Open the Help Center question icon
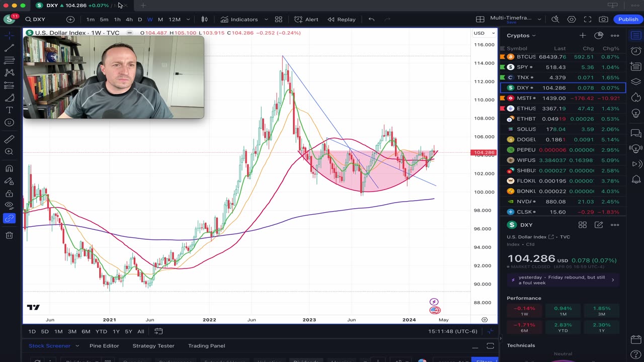644x362 pixels. point(636,355)
